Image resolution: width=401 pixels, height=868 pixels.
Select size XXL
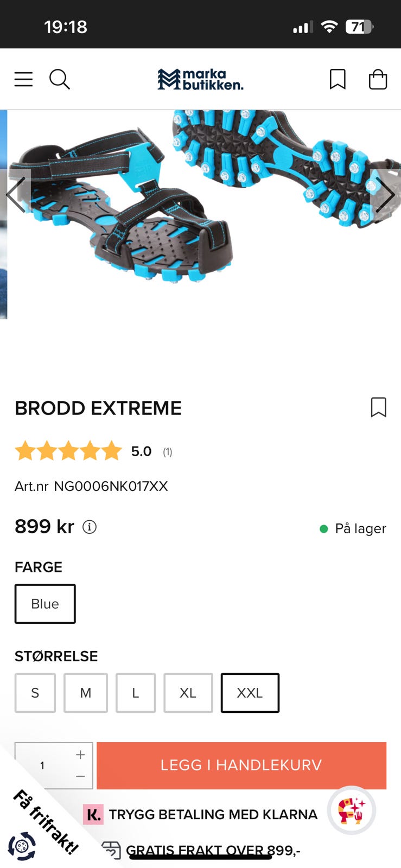point(250,693)
